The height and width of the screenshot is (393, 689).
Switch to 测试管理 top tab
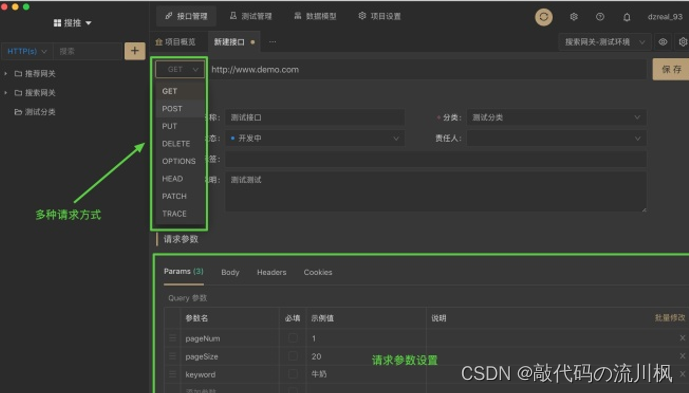[x=250, y=16]
